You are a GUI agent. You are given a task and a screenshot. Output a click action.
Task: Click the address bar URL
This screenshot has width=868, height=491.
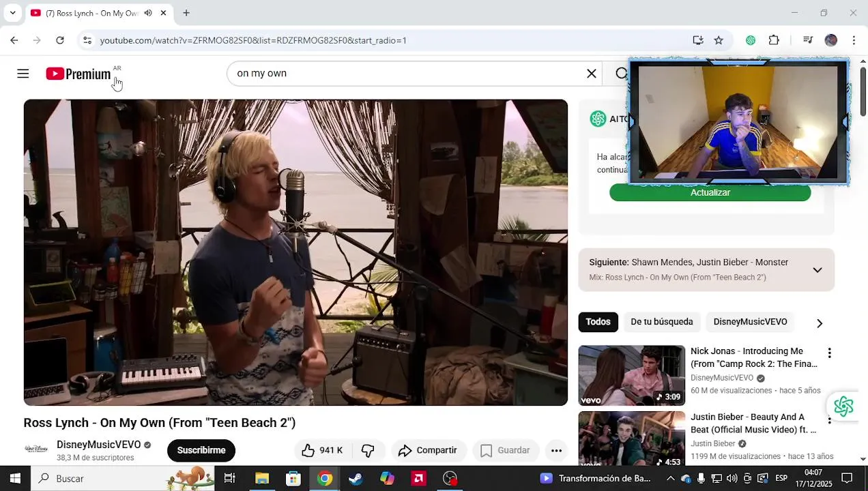pyautogui.click(x=253, y=40)
